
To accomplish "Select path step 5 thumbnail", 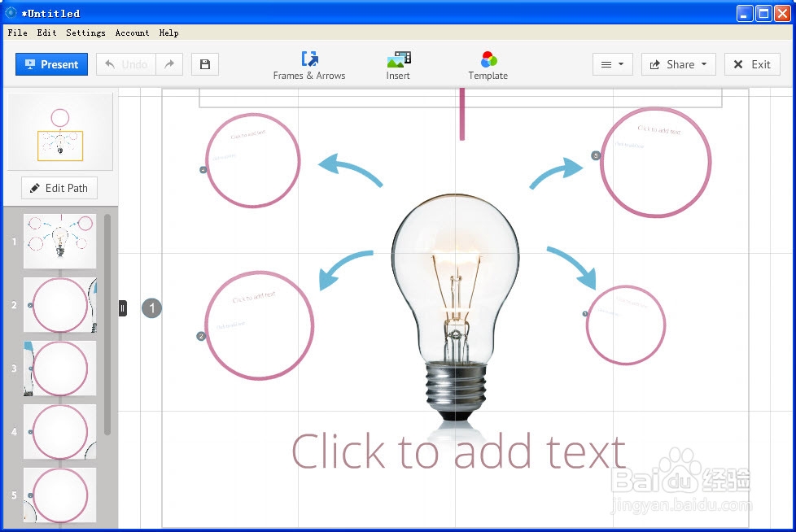I will pos(60,495).
